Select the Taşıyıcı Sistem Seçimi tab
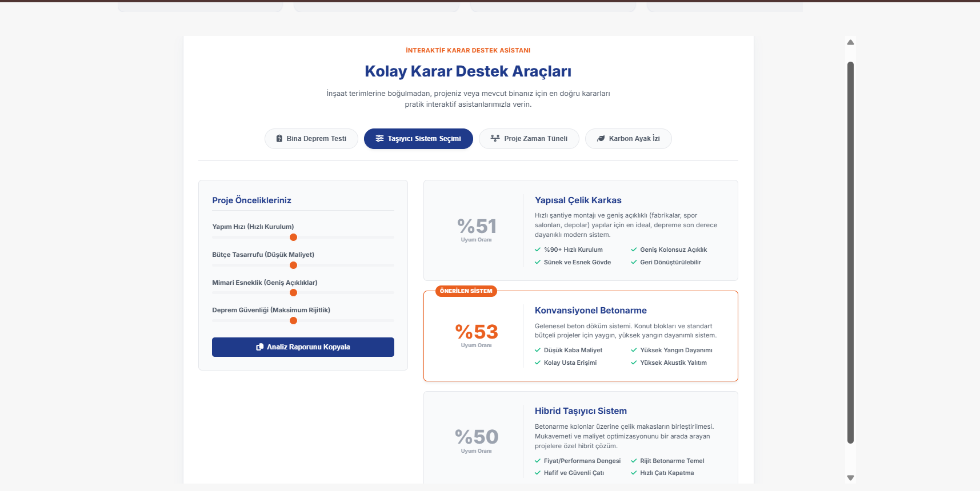980x491 pixels. pos(418,139)
